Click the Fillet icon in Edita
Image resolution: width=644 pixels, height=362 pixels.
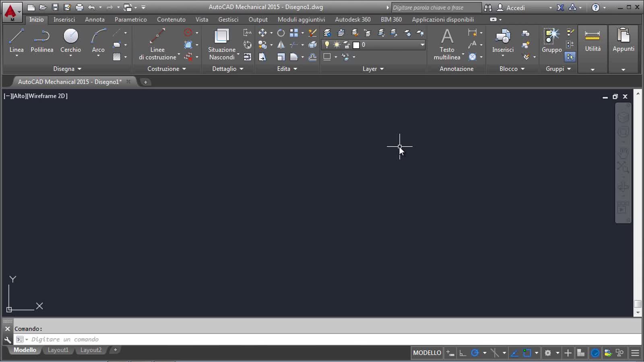point(294,57)
